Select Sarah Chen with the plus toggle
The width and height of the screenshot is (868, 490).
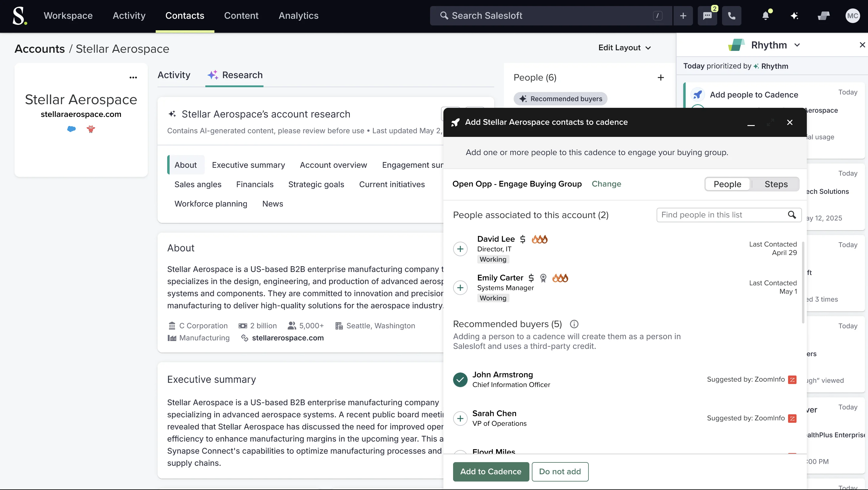coord(460,418)
